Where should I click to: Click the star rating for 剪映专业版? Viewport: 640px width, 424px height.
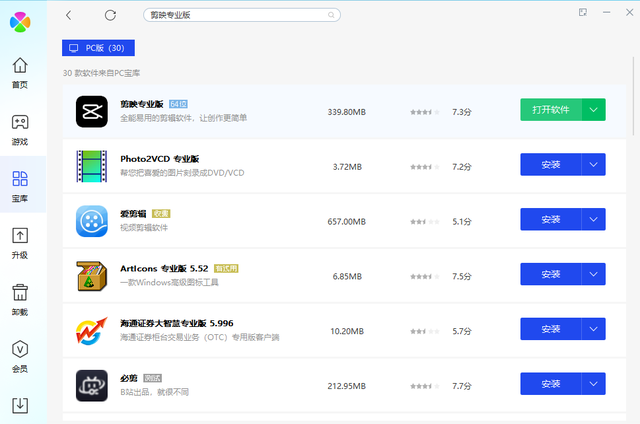[x=425, y=112]
